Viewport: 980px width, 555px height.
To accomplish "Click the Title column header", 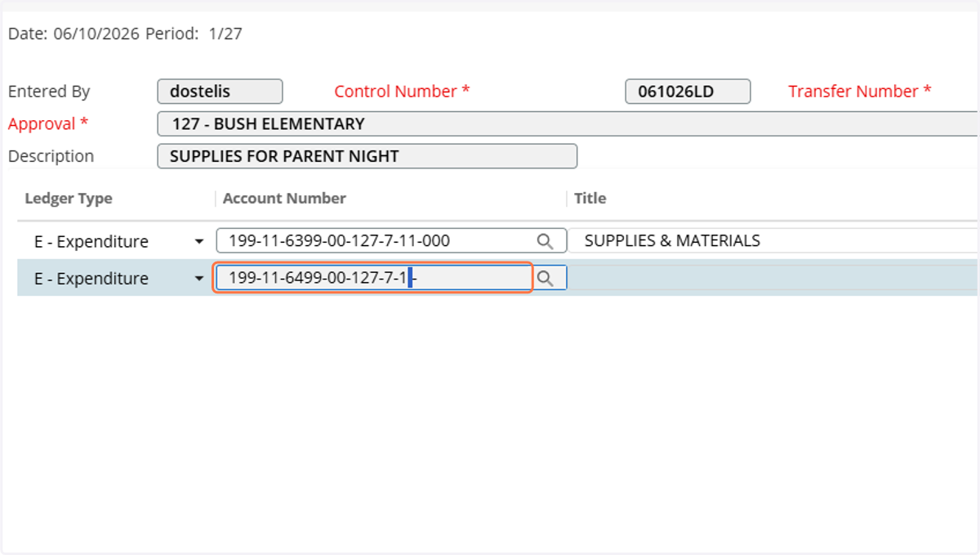I will point(590,199).
